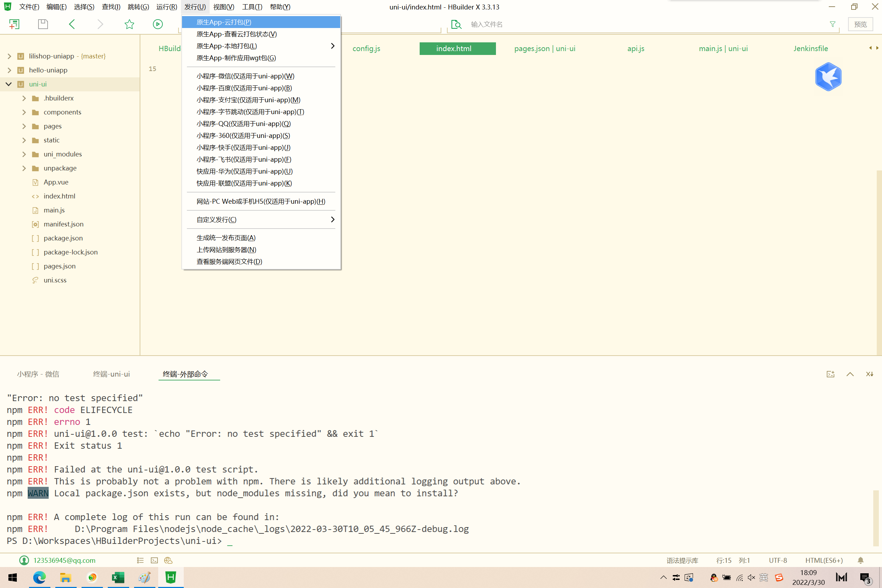Expand the static folder
882x588 pixels.
(x=24, y=140)
